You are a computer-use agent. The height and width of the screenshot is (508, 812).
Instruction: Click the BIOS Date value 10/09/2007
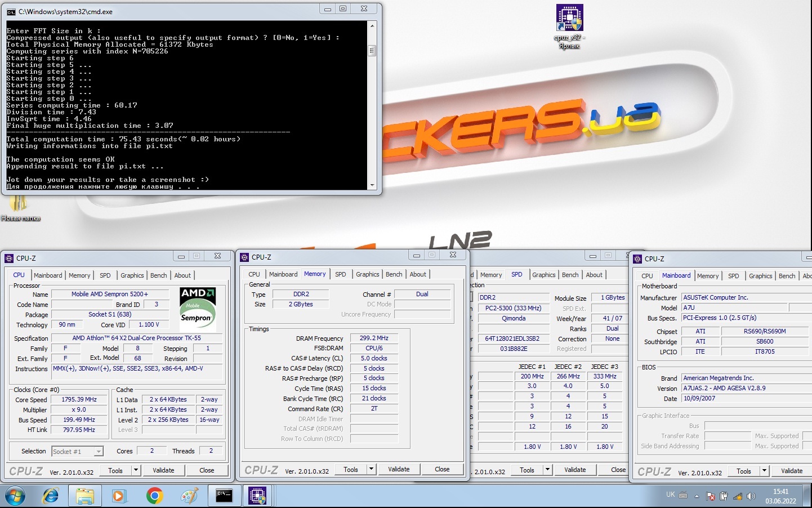[747, 398]
